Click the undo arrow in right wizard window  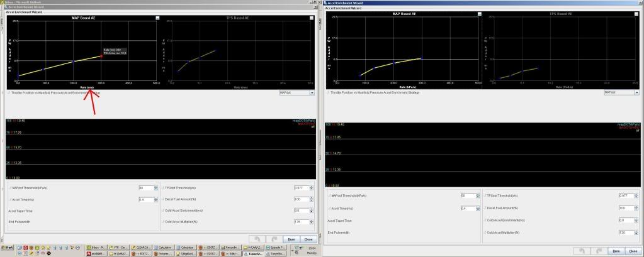point(581,251)
